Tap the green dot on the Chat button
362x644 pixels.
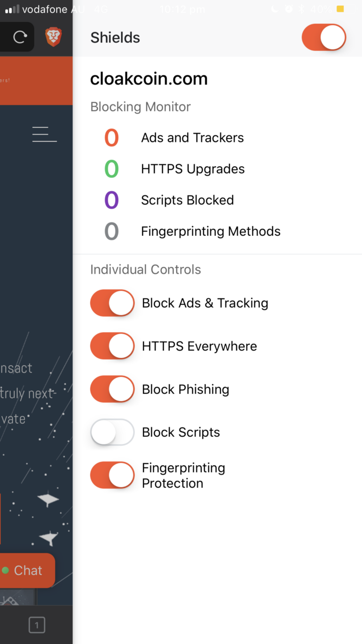pyautogui.click(x=5, y=570)
